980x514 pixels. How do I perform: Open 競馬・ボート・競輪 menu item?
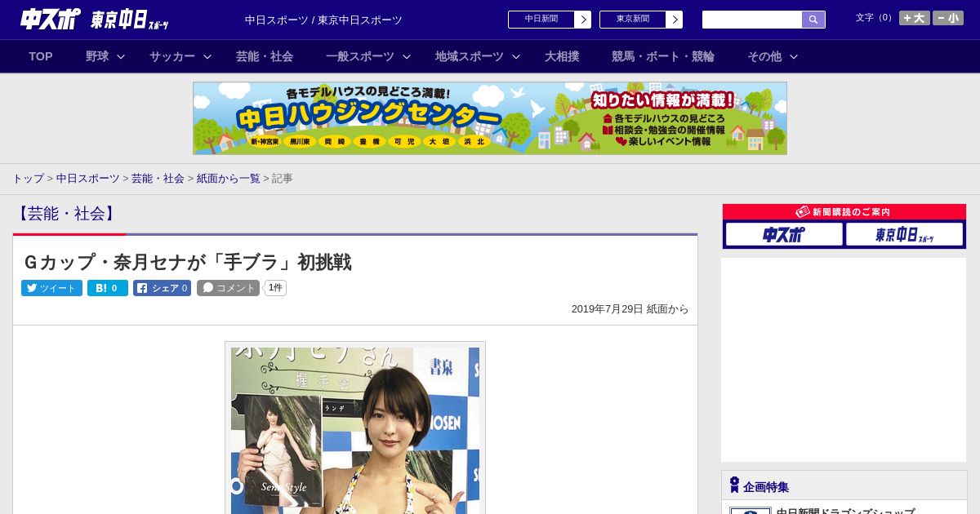[663, 56]
